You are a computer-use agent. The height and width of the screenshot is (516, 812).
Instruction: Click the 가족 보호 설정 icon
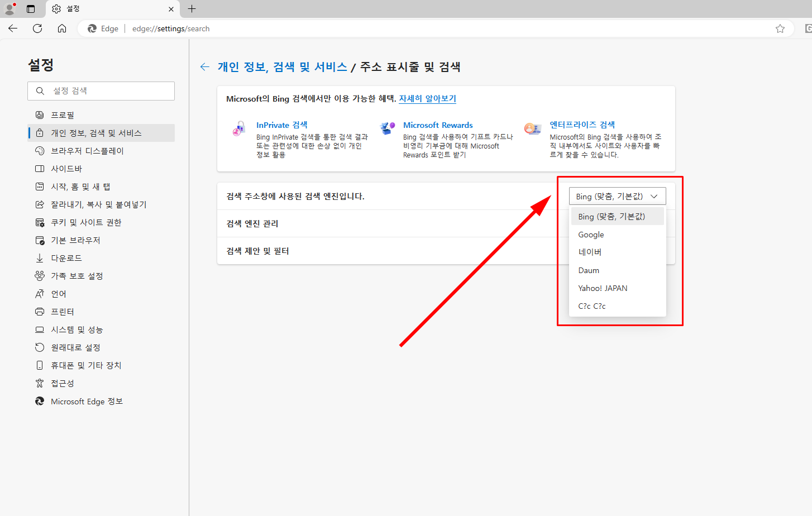40,276
